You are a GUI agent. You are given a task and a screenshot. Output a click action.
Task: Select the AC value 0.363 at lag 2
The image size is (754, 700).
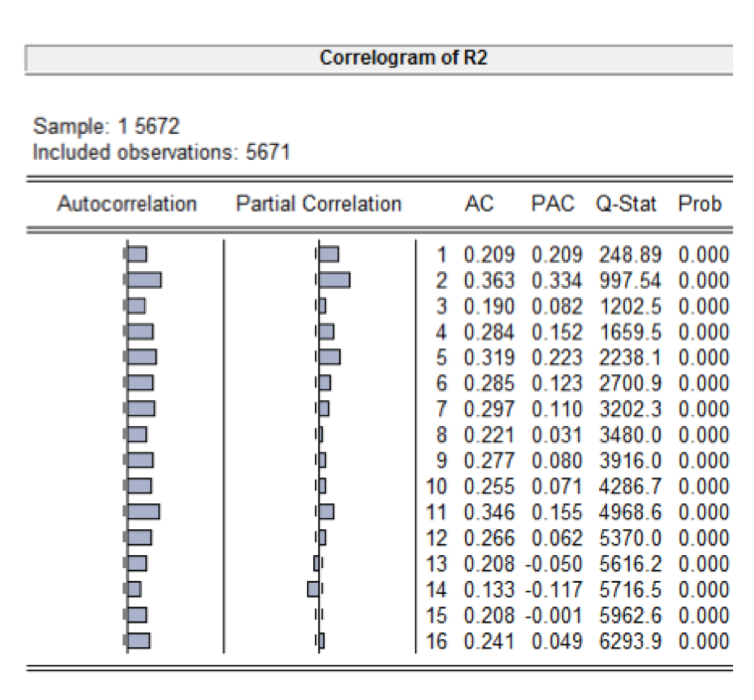click(x=490, y=280)
